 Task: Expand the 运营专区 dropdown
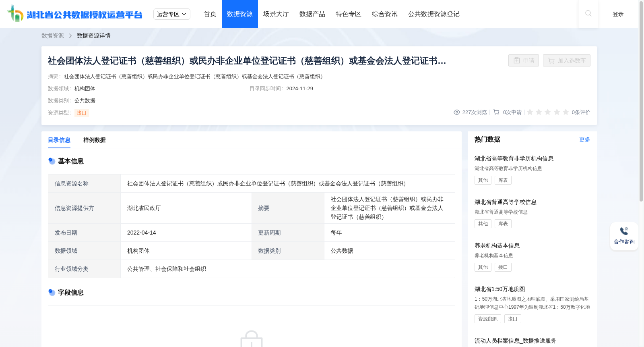click(x=172, y=14)
